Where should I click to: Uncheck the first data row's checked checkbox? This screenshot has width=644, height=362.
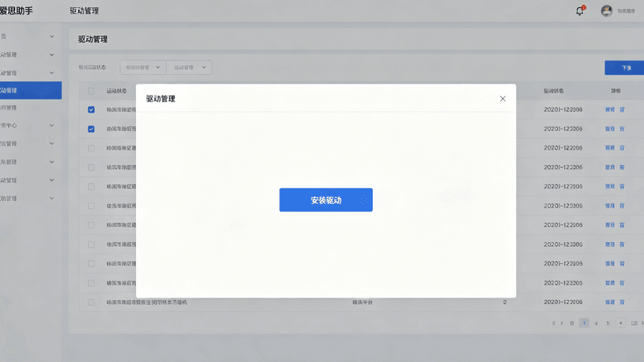coord(91,109)
